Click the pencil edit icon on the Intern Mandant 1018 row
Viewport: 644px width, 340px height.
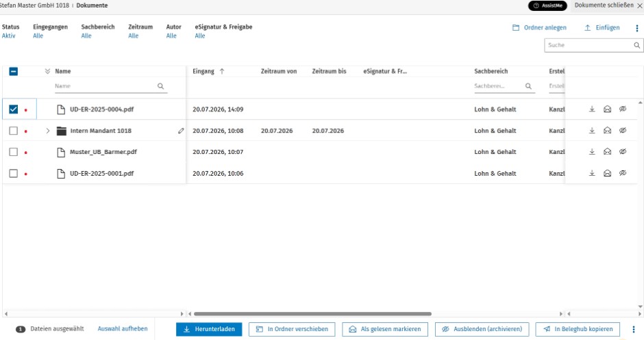(181, 131)
